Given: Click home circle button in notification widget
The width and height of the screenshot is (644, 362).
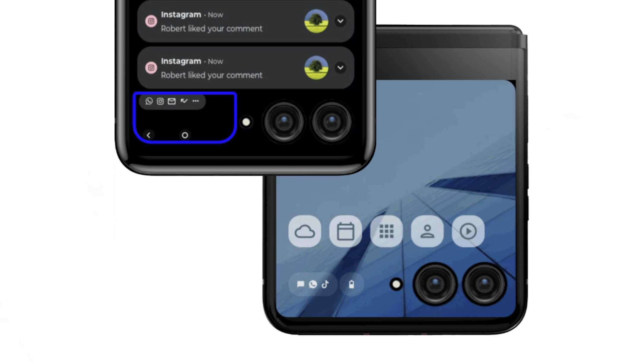Looking at the screenshot, I should [x=185, y=135].
